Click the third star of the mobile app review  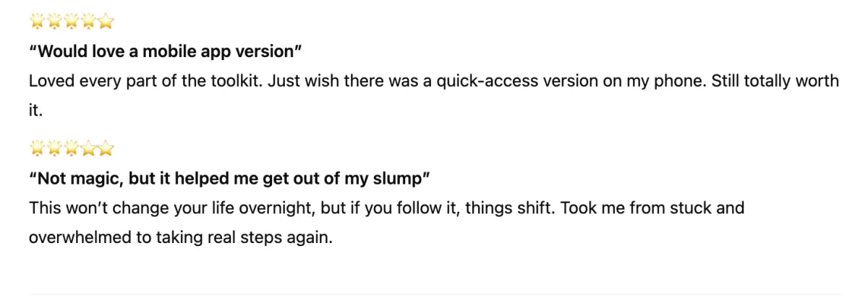click(x=72, y=22)
